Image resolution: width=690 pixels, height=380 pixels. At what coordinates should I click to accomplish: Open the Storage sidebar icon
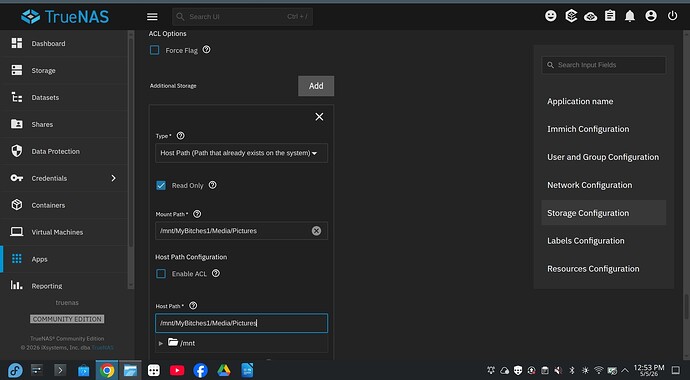[17, 70]
